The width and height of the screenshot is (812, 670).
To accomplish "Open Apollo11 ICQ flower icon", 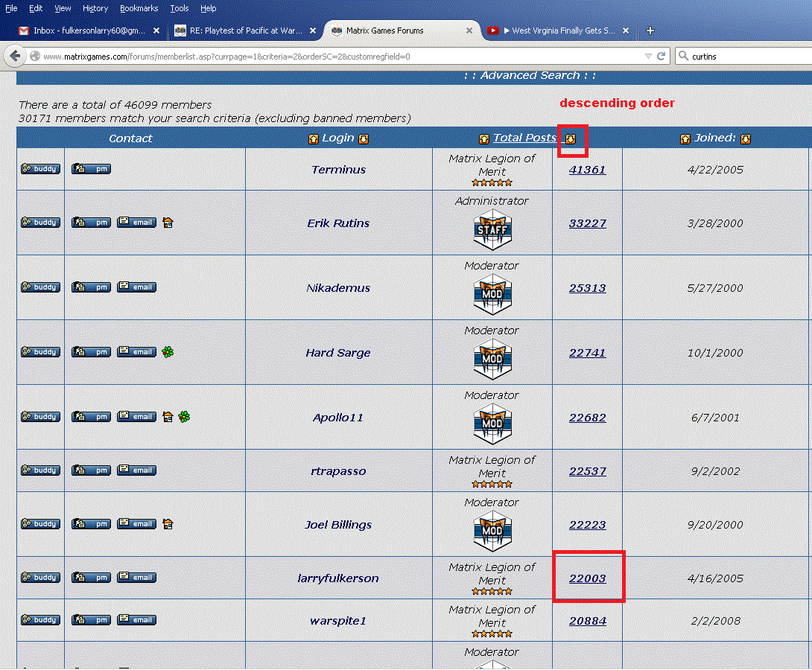I will (184, 416).
